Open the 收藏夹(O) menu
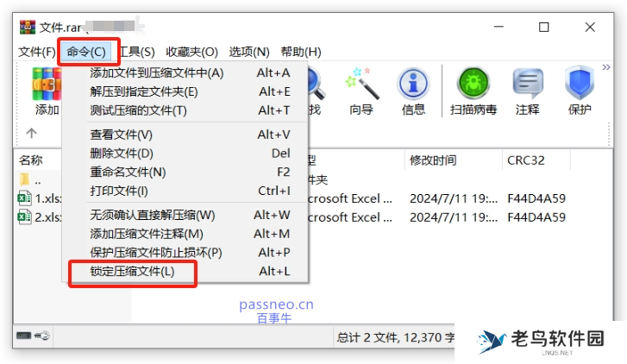 pyautogui.click(x=192, y=52)
